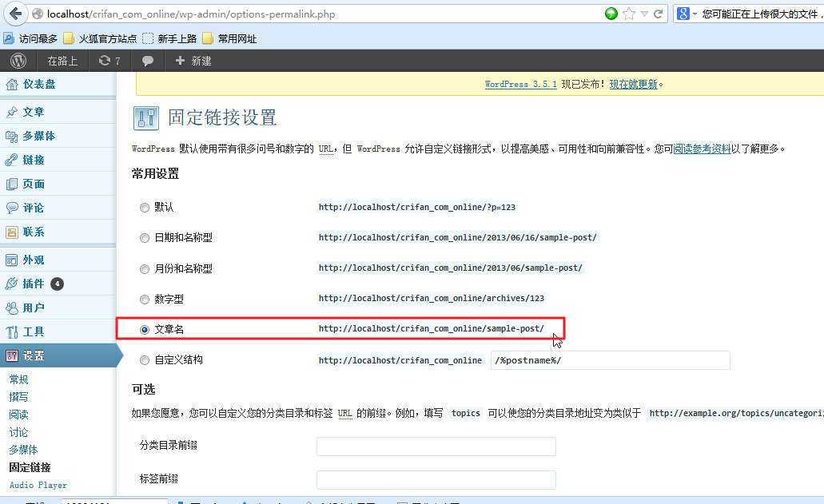Open the 新建 new content menu

pos(193,61)
